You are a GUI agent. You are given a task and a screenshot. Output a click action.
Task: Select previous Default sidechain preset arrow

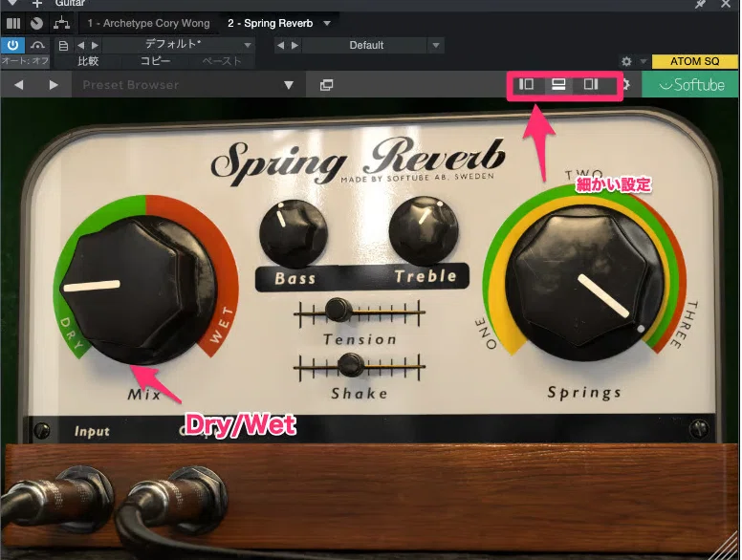(x=280, y=46)
